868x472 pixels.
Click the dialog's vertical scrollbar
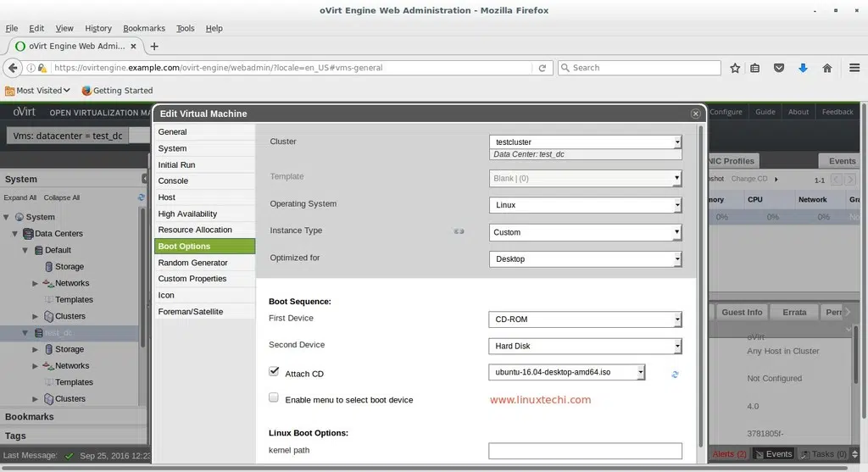point(701,286)
